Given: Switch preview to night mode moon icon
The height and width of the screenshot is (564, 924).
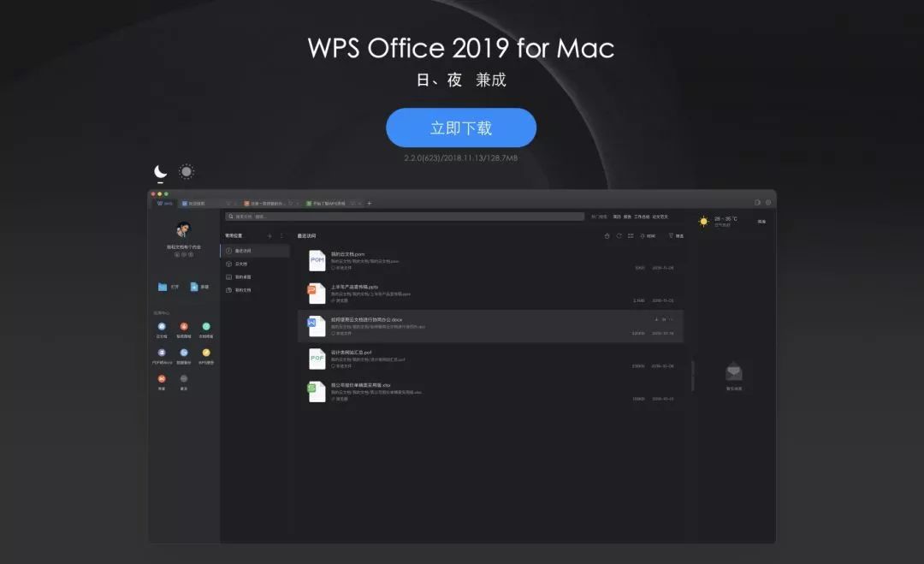Looking at the screenshot, I should tap(160, 171).
